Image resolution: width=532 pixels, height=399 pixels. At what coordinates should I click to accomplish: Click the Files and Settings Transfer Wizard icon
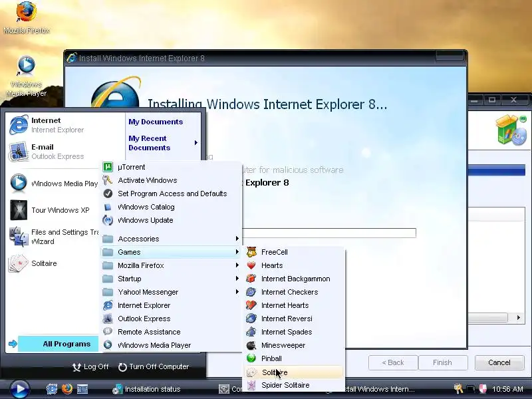click(x=19, y=237)
